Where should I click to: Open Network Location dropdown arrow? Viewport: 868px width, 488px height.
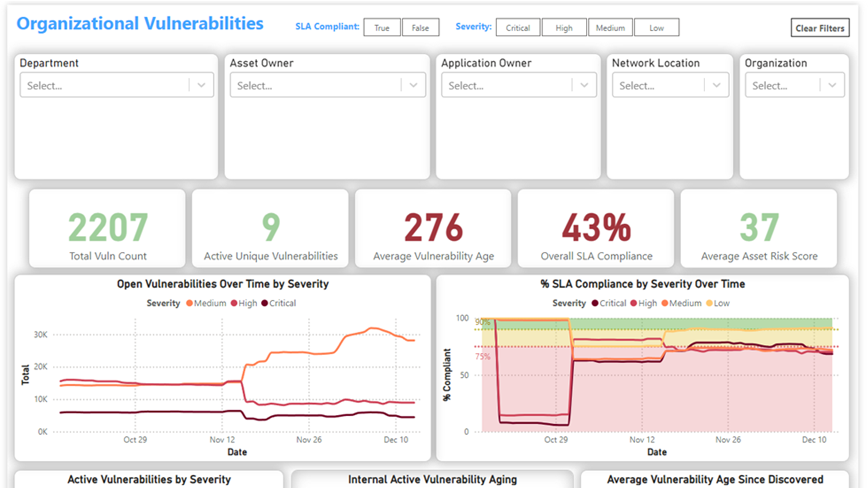coord(717,85)
